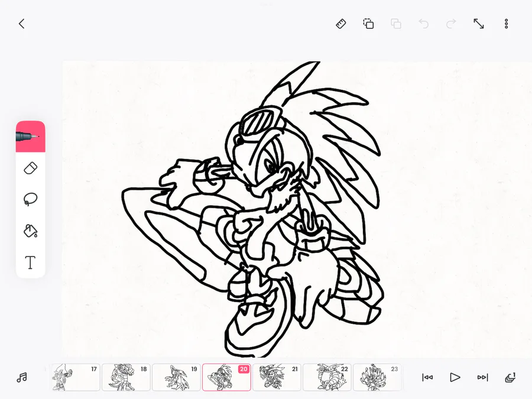The width and height of the screenshot is (532, 399).
Task: Select frame 23 thumbnail
Action: (377, 377)
